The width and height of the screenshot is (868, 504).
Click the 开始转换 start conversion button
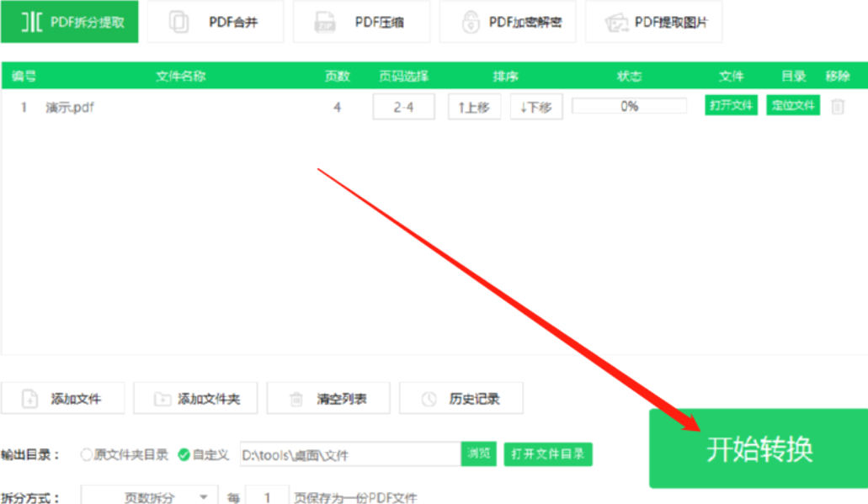(x=759, y=448)
